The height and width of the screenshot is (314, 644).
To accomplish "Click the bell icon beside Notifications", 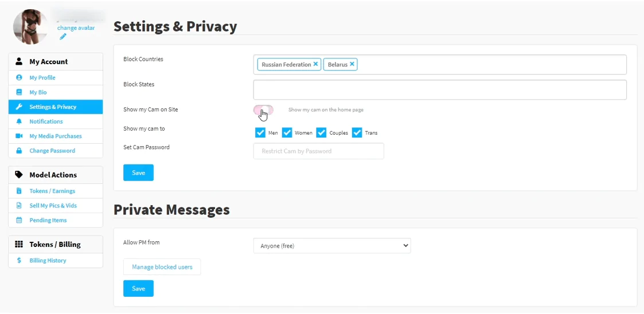I will (x=19, y=121).
